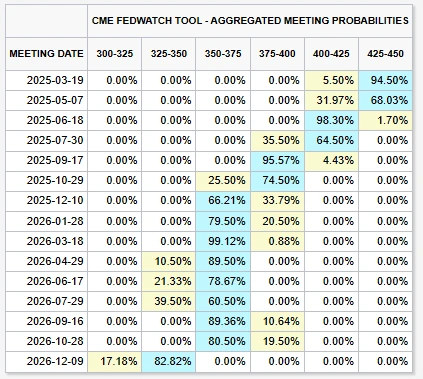This screenshot has width=423, height=379.
Task: Select the 375-400 column header
Action: (277, 54)
